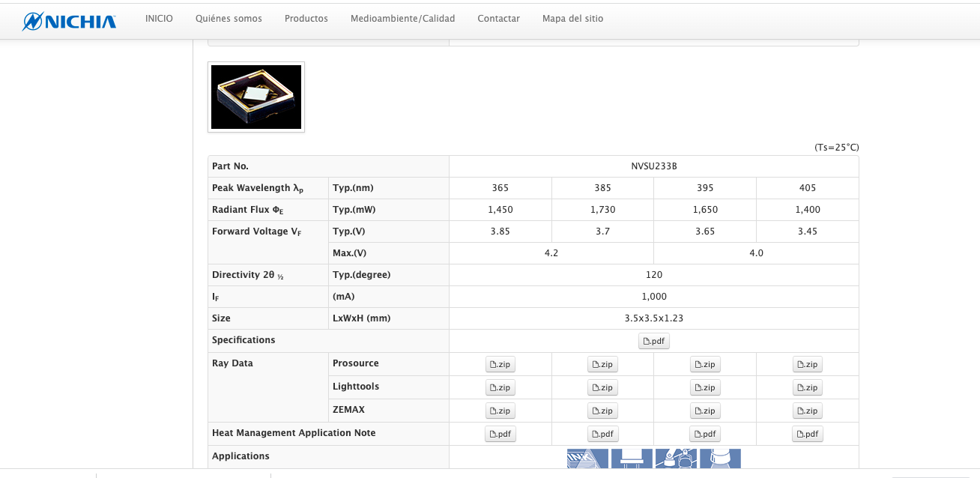
Task: Click the NVSU233B product thumbnail
Action: tap(256, 97)
